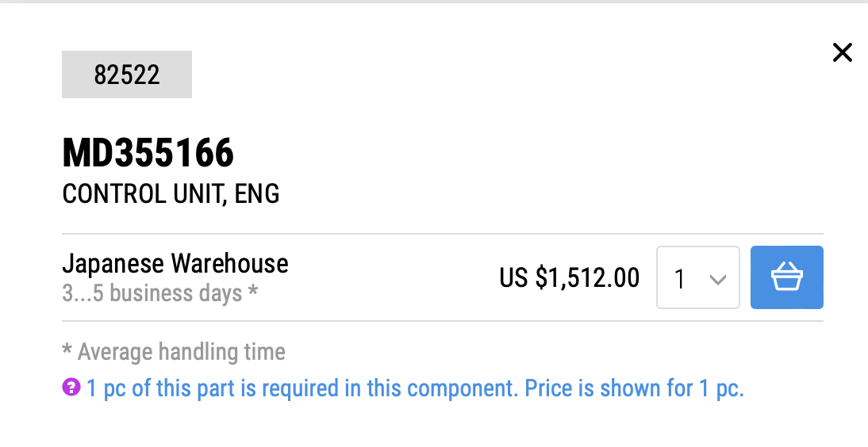Click the MD355166 part number heading
The height and width of the screenshot is (447, 868).
(148, 153)
